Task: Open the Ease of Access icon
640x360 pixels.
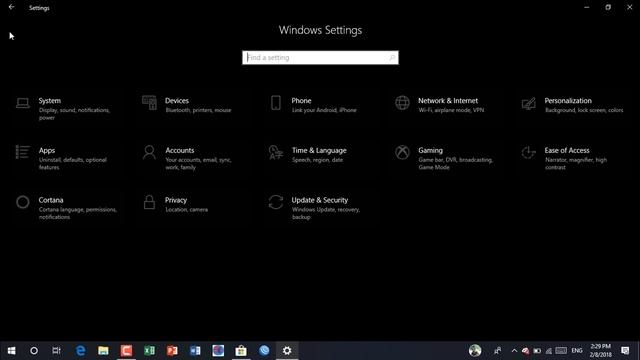Action: [529, 152]
